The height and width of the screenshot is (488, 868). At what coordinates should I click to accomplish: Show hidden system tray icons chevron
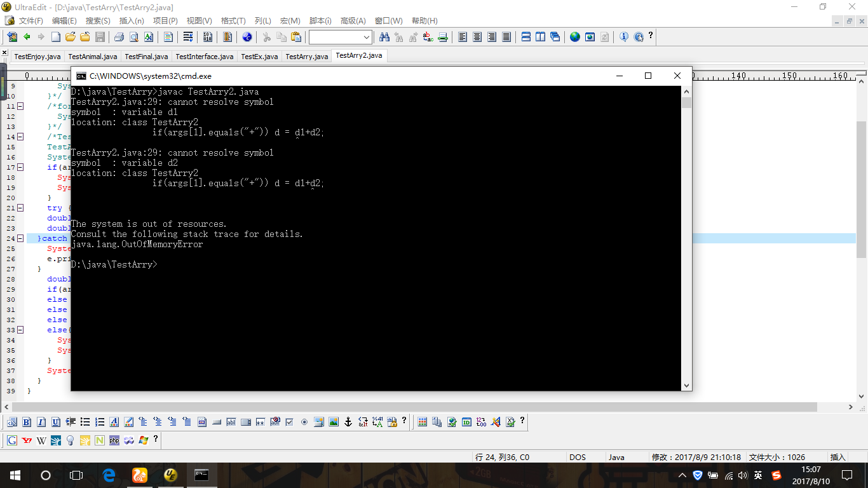682,475
